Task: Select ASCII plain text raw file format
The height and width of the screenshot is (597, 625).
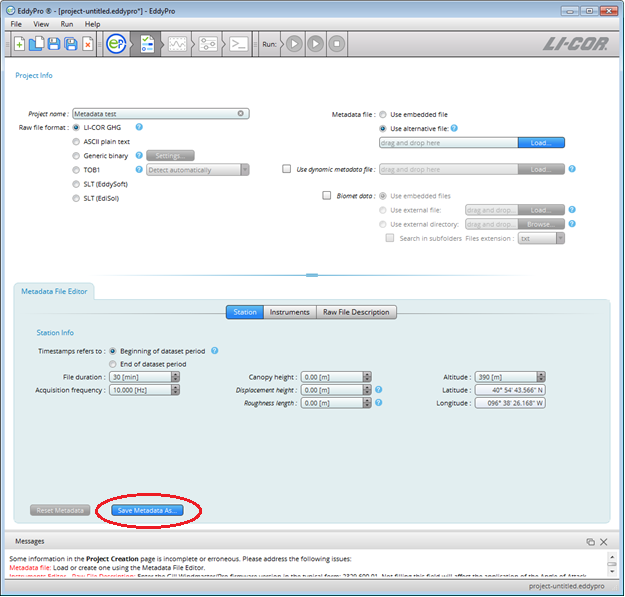Action: 77,141
